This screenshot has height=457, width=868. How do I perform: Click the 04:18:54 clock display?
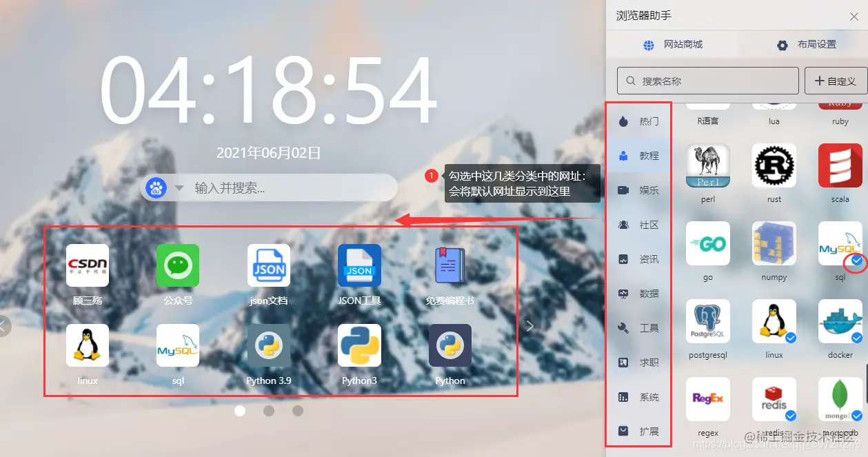(x=268, y=90)
